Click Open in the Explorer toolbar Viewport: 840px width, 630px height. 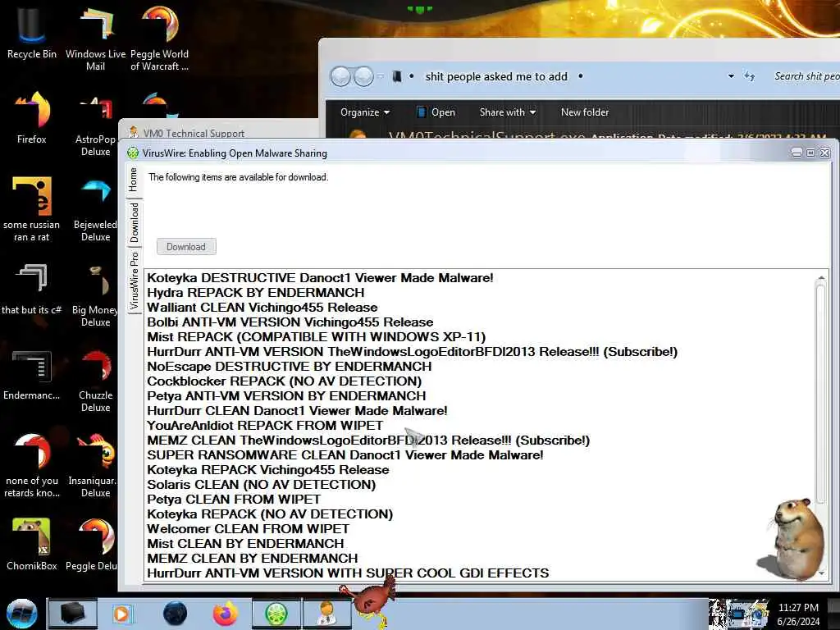[x=436, y=112]
